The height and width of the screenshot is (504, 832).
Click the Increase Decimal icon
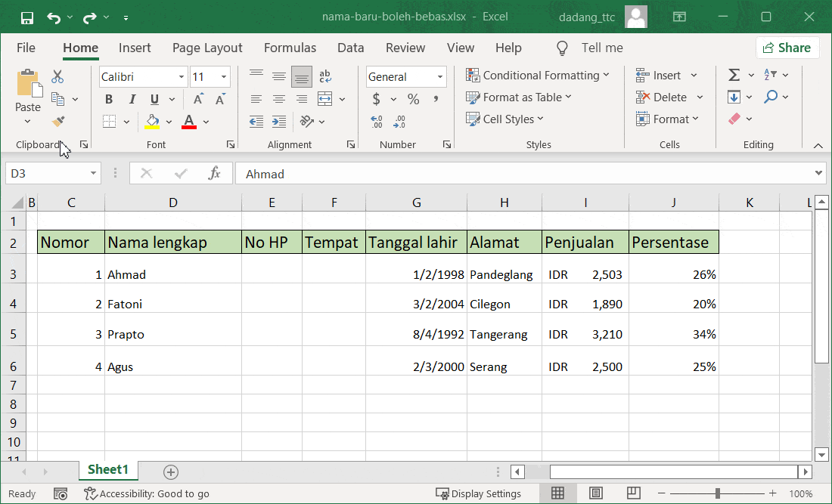click(377, 121)
